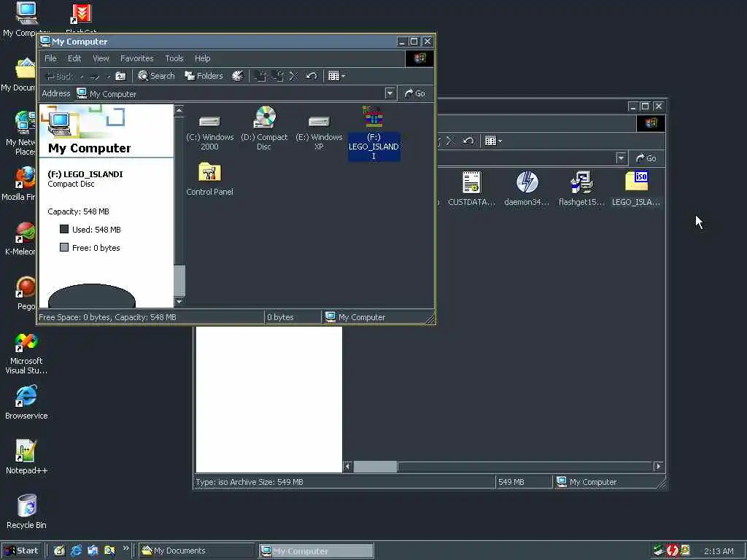The image size is (747, 560).
Task: Click the Undo icon in the My Documents window toolbar
Action: 468,141
